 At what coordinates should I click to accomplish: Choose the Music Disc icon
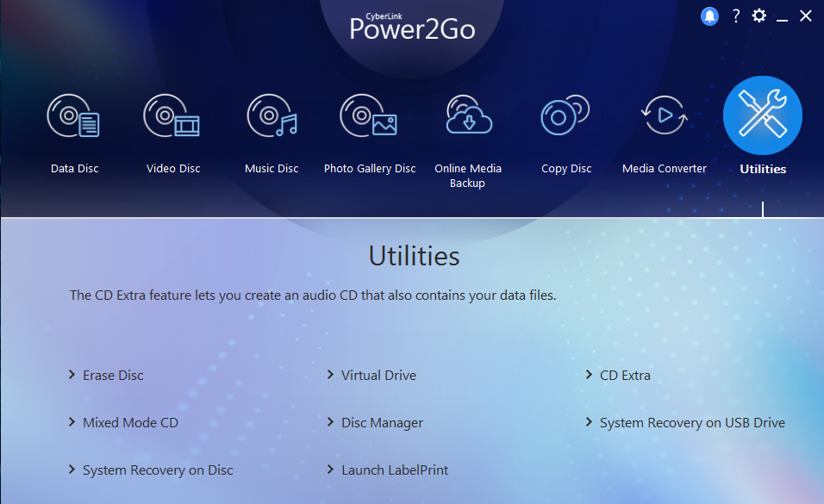pos(272,115)
